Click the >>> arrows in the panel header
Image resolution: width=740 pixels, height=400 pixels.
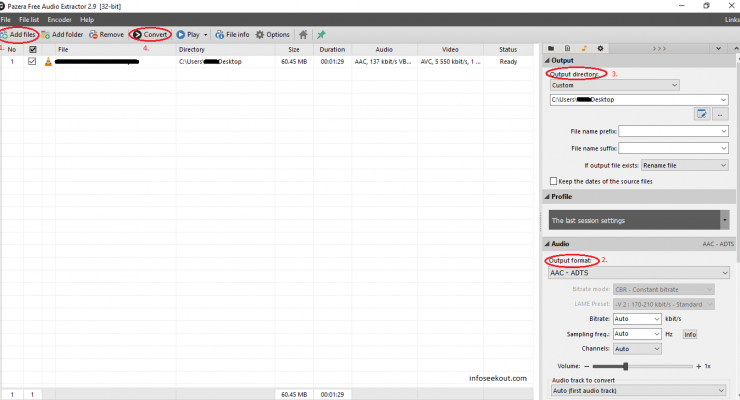pos(659,49)
